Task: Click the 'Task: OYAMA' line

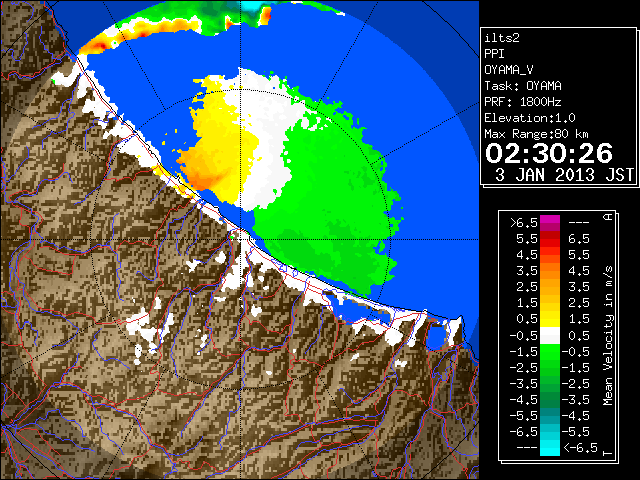Action: coord(523,86)
